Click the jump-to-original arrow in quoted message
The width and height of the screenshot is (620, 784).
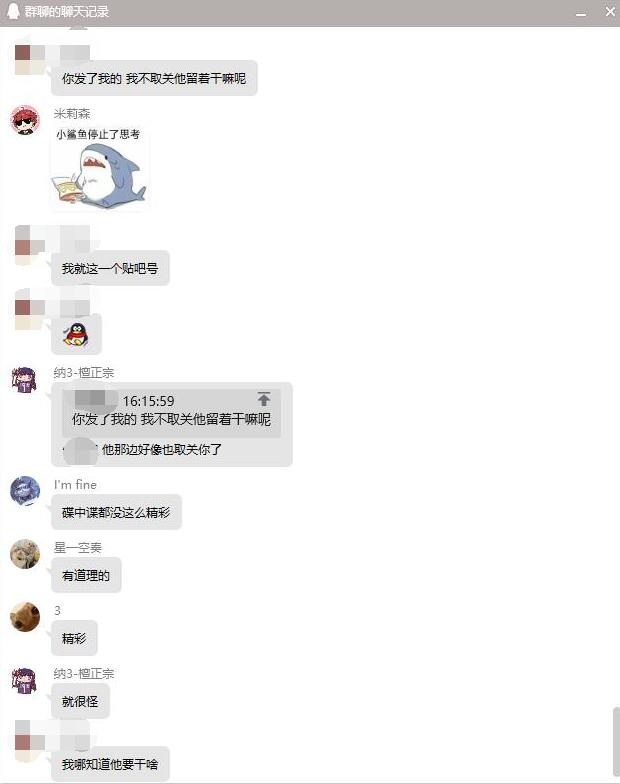264,399
